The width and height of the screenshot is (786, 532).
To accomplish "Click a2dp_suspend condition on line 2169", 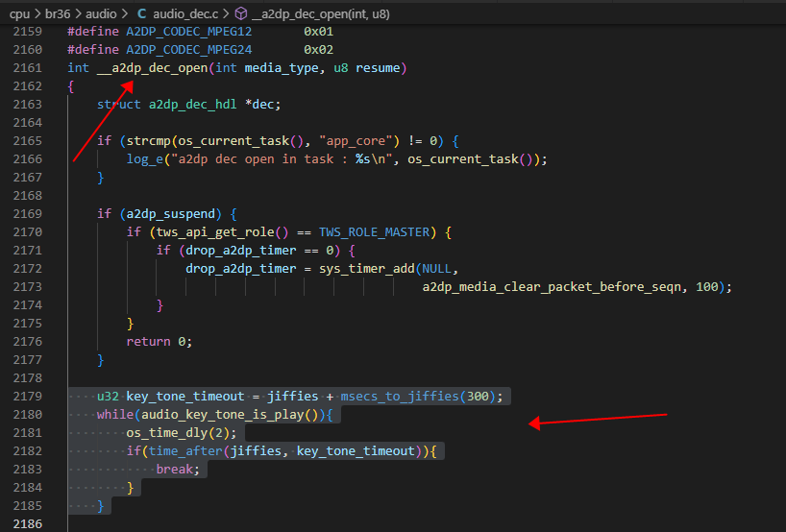I will coord(170,214).
